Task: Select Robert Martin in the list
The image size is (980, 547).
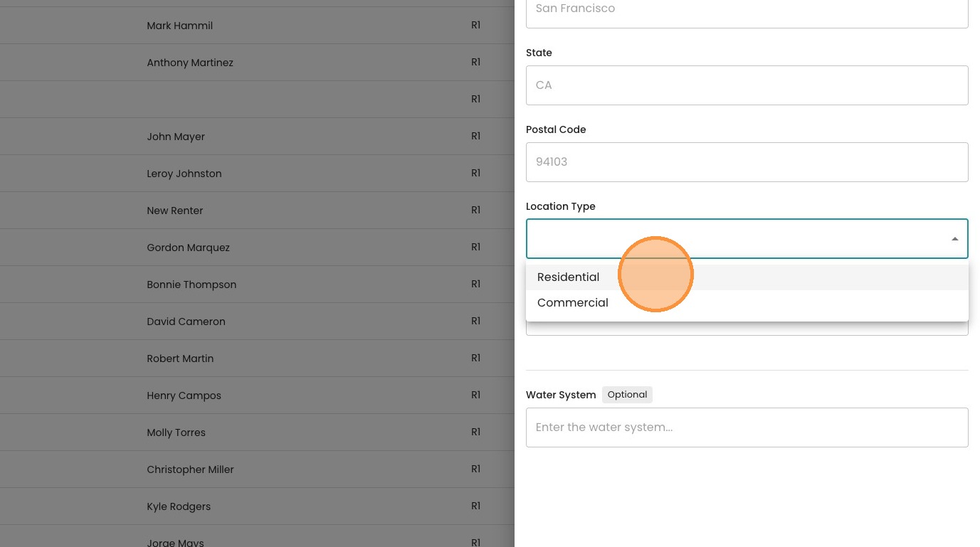Action: coord(180,359)
